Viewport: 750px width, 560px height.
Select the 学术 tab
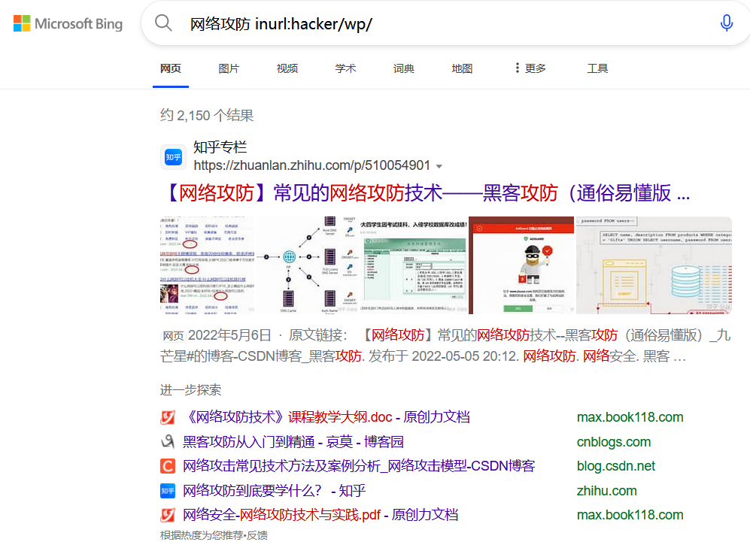pyautogui.click(x=345, y=68)
